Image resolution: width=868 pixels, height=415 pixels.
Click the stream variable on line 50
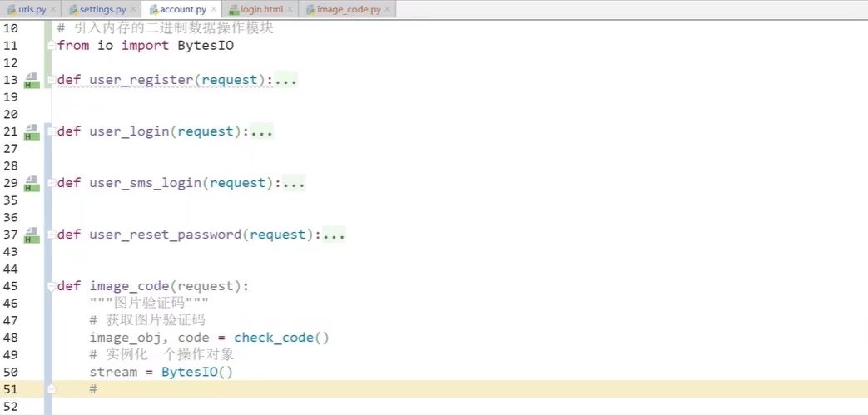point(113,372)
